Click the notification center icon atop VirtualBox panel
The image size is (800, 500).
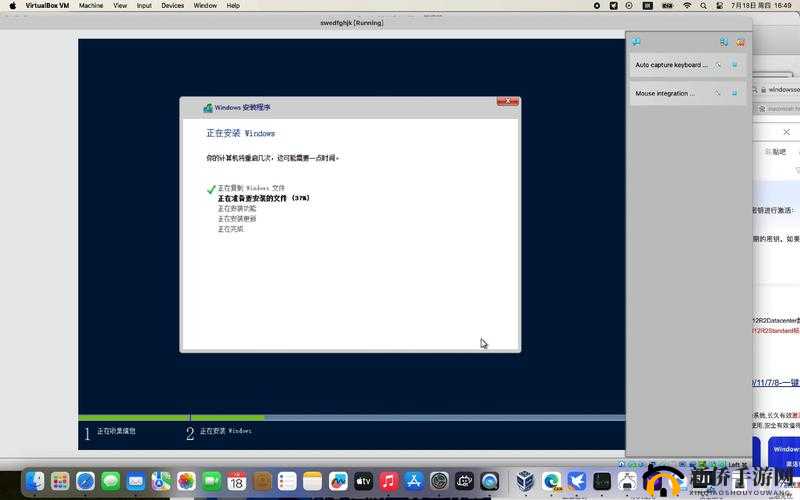click(x=636, y=42)
